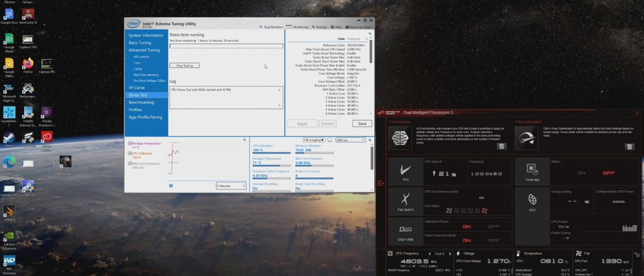Open the monitor settings gear in Dual Intelligent Processors
644x276 pixels.
pos(637,254)
